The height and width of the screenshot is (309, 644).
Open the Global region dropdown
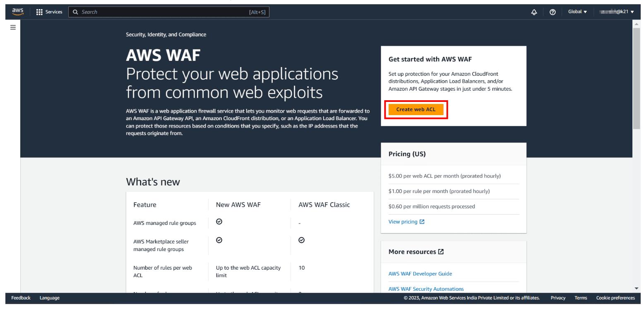pos(577,12)
